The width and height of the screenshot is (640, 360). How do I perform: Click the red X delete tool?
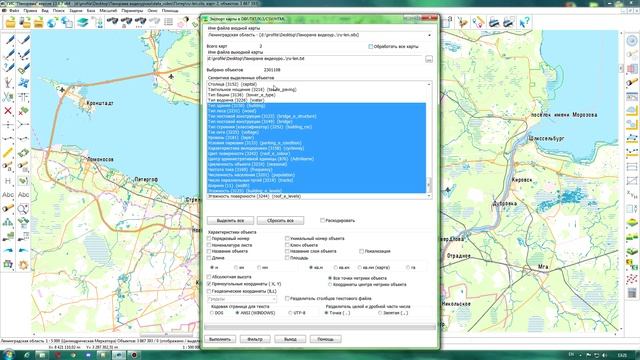tap(8, 111)
